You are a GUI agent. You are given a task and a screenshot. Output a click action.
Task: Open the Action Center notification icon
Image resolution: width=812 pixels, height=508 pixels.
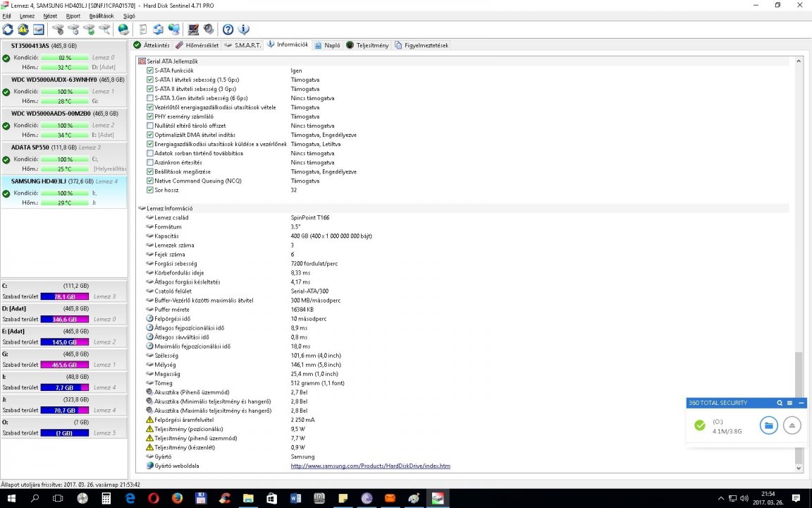pos(796,498)
